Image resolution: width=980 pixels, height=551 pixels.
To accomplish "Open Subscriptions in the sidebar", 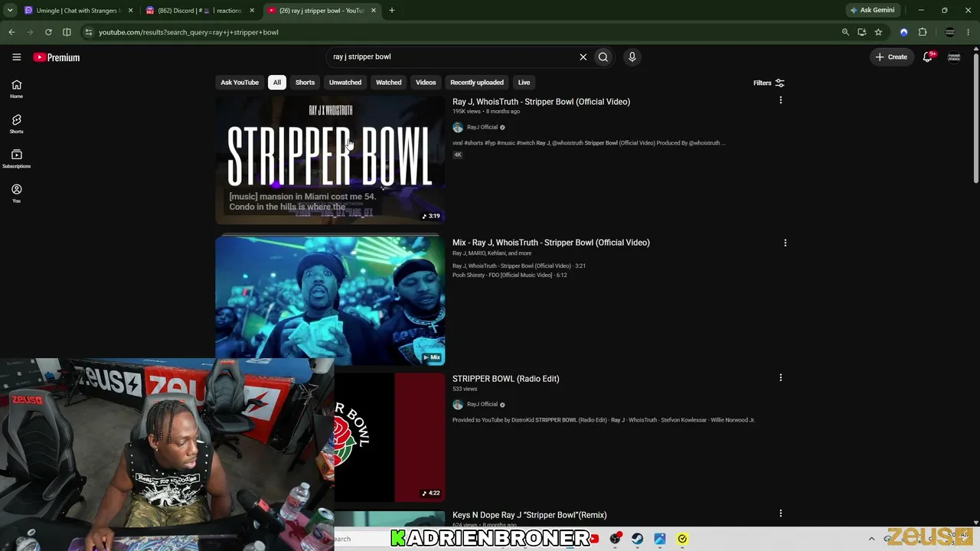I will pos(16,158).
